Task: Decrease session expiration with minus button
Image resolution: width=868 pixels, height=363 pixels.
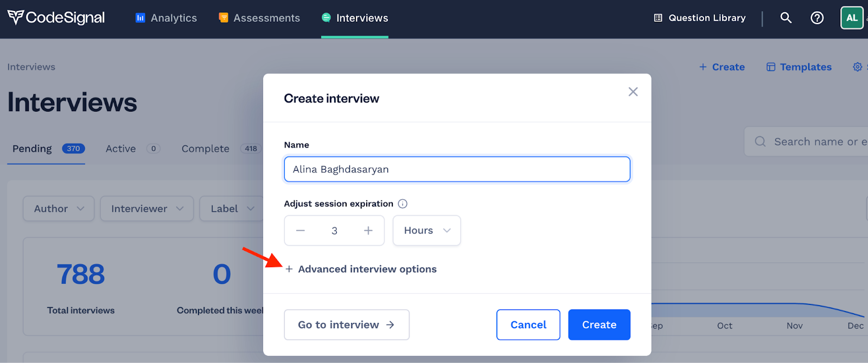Action: [301, 230]
